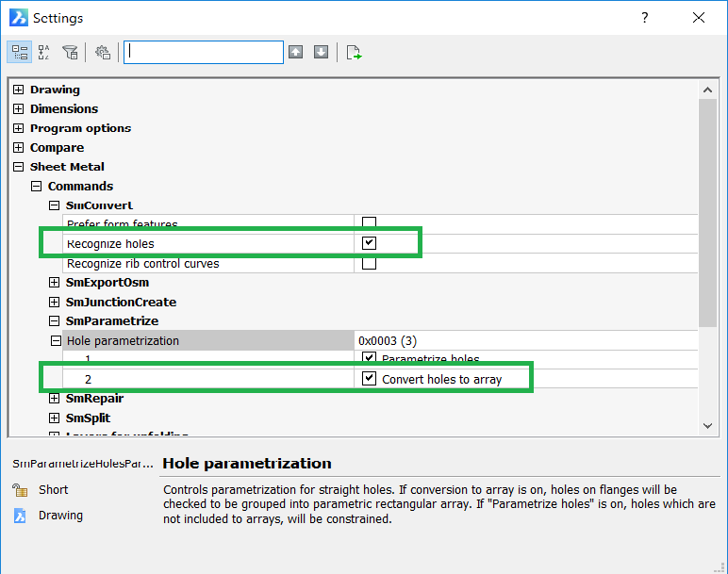This screenshot has width=728, height=574.
Task: Toggle the Recognize rib control curves checkbox
Action: [370, 263]
